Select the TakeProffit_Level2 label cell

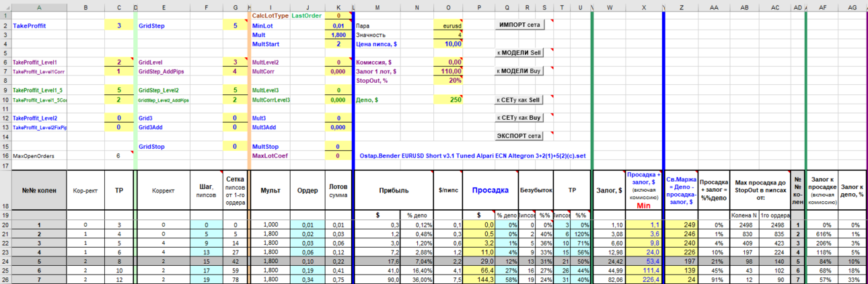38,118
